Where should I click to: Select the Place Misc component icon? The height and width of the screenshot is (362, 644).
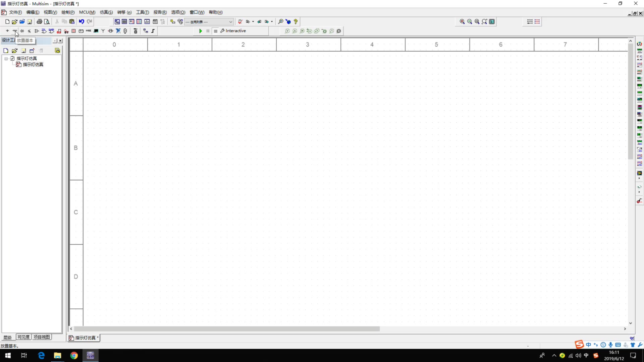click(89, 31)
